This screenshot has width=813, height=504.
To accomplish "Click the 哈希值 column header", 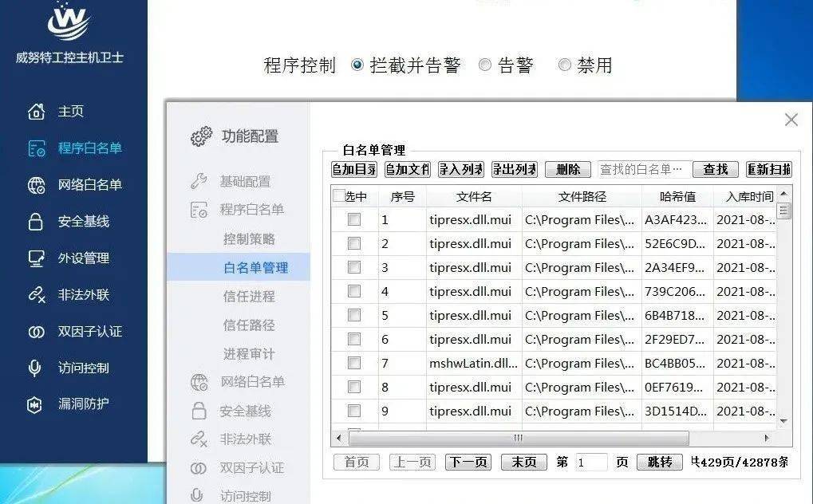I will point(677,196).
